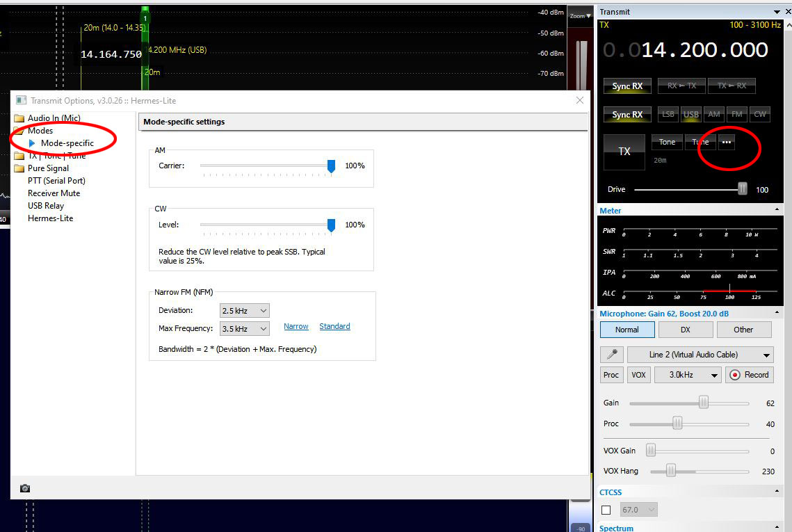
Task: Expand the Line 2 Virtual Audio Cable dropdown
Action: click(700, 355)
